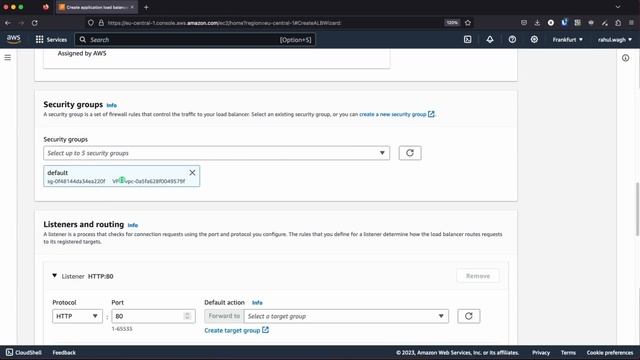Click the 'Assigned by AWS' text
640x360 pixels.
[x=82, y=53]
